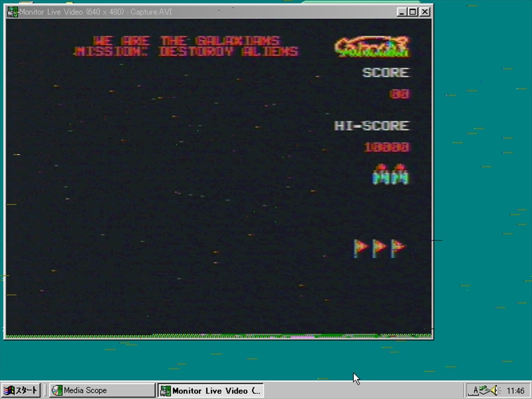This screenshot has height=399, width=532.
Task: Click the Monitor Live Video taskbar button
Action: coord(211,390)
